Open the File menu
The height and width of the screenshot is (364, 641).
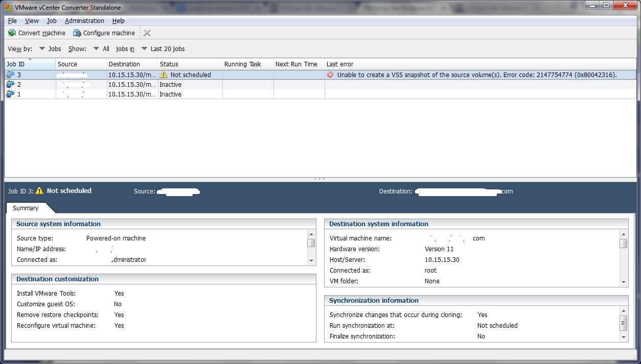(x=12, y=21)
